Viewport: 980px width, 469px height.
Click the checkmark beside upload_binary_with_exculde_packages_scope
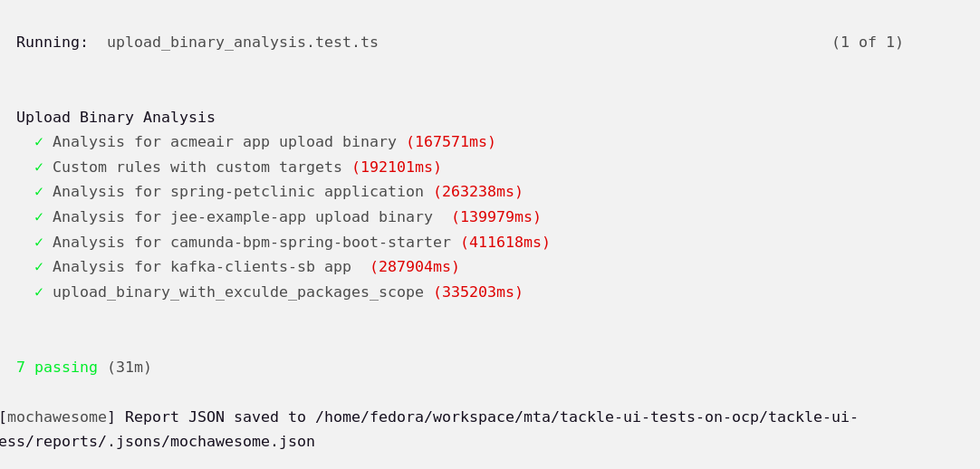39,292
